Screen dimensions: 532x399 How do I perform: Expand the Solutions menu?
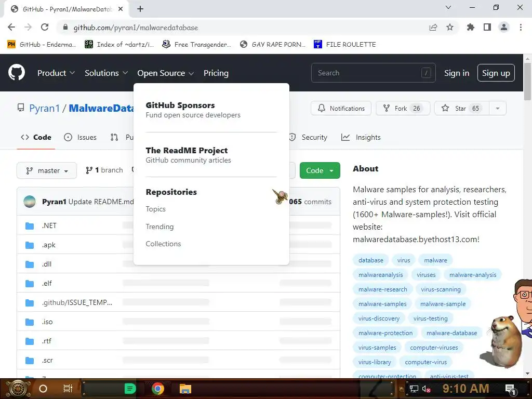[106, 73]
